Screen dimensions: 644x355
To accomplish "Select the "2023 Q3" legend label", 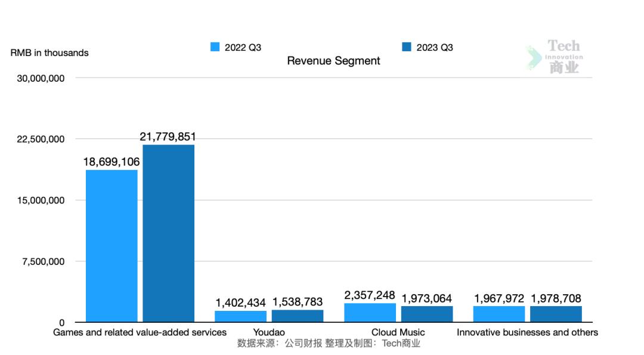I will click(435, 48).
